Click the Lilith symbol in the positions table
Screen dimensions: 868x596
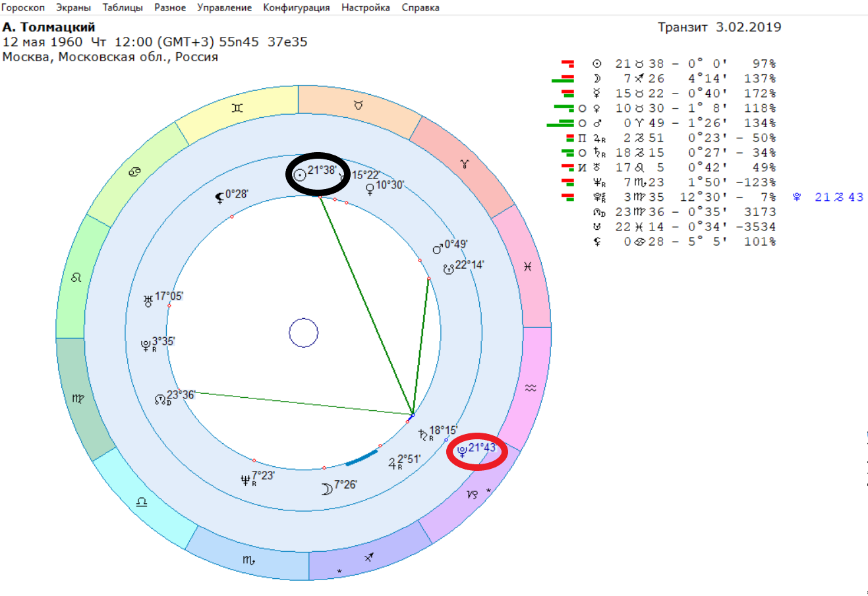[x=597, y=242]
